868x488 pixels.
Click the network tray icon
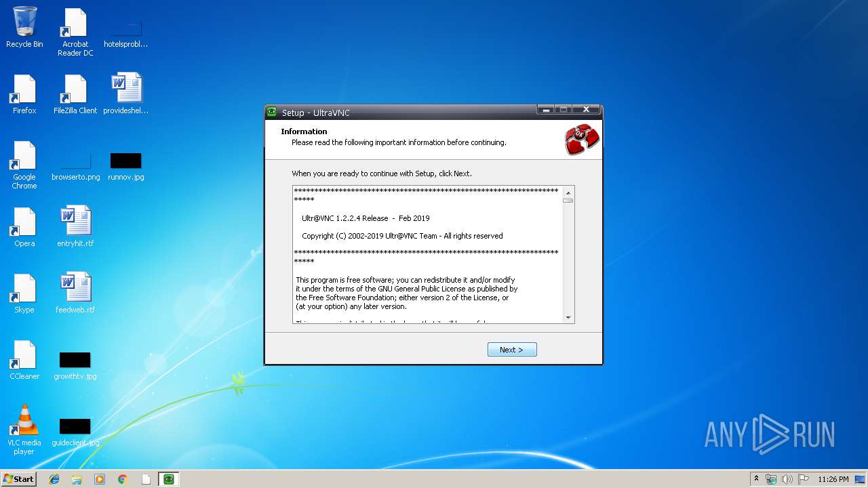click(x=771, y=479)
